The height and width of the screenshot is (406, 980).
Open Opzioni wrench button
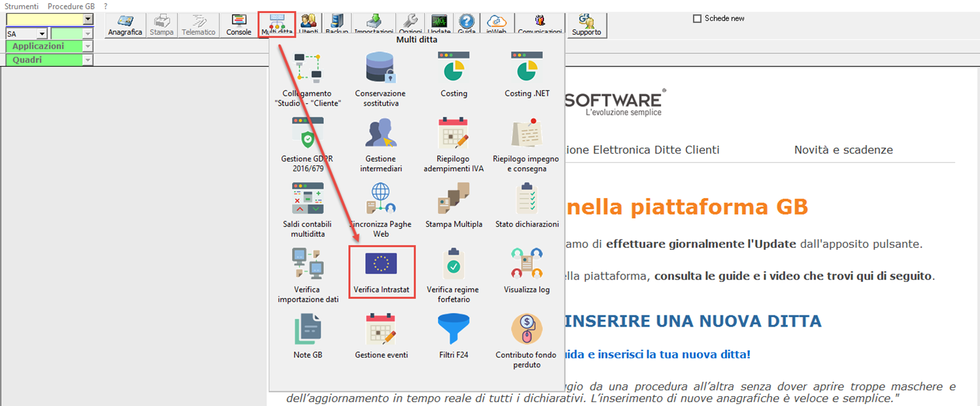coord(411,25)
